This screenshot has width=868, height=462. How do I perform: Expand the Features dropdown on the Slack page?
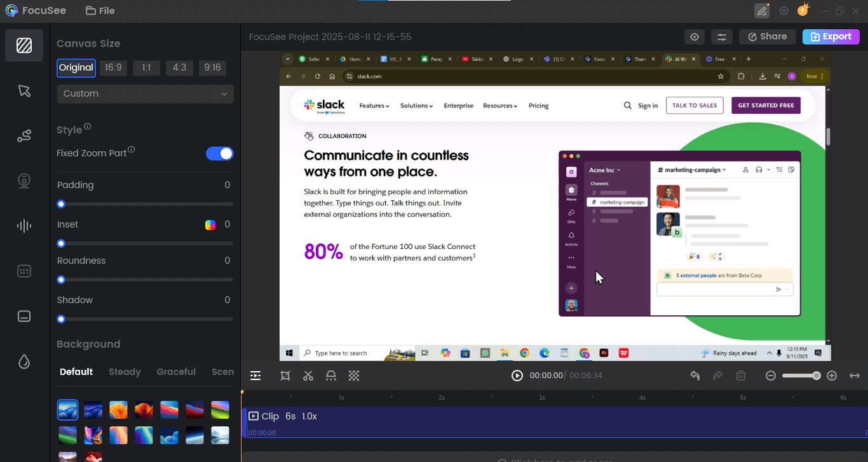click(374, 105)
